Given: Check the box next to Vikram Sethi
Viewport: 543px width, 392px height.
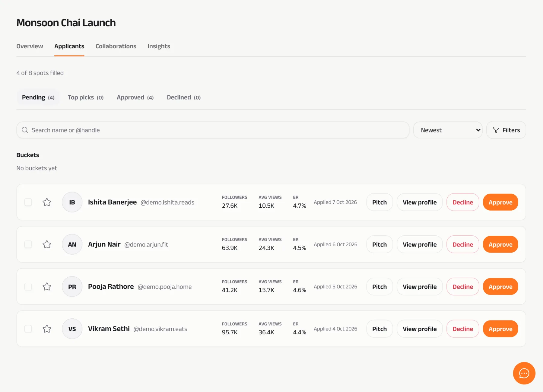Looking at the screenshot, I should (28, 329).
